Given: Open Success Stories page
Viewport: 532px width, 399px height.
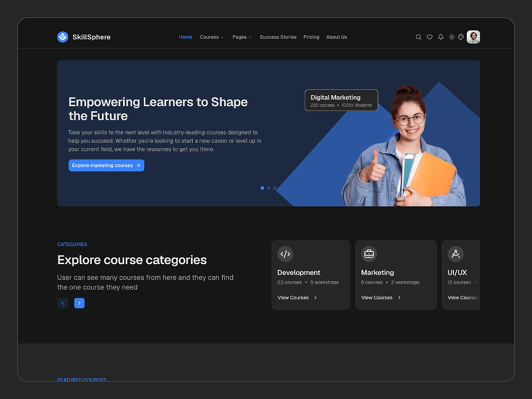Looking at the screenshot, I should (x=278, y=37).
